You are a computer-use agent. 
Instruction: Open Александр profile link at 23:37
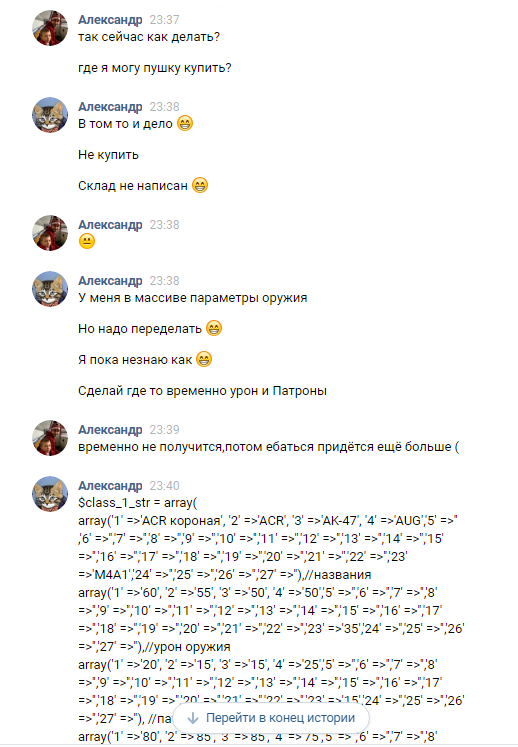point(110,20)
